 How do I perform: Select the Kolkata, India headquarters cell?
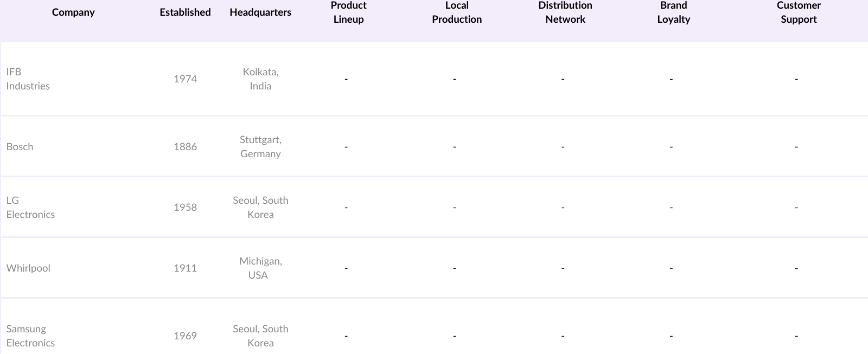point(260,79)
